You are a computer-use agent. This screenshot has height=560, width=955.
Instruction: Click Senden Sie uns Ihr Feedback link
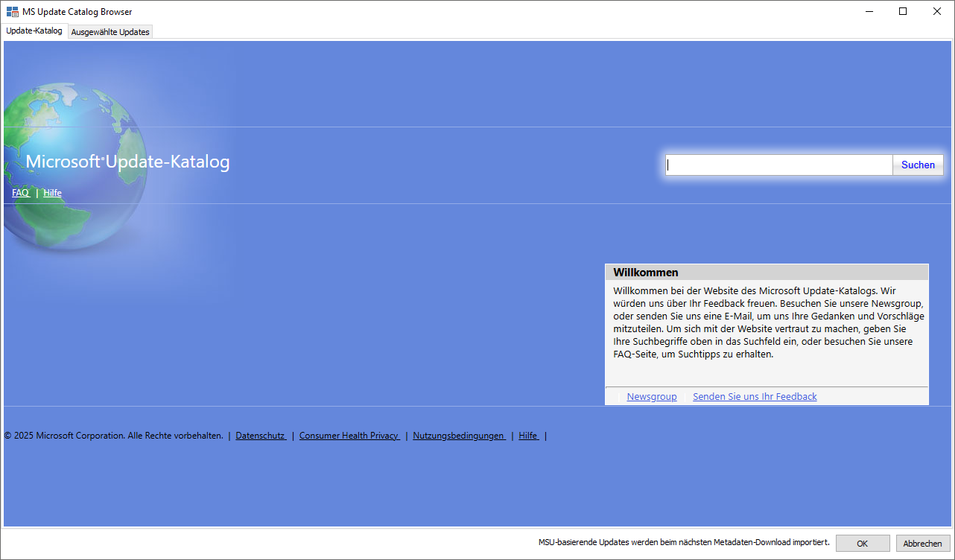pos(755,397)
